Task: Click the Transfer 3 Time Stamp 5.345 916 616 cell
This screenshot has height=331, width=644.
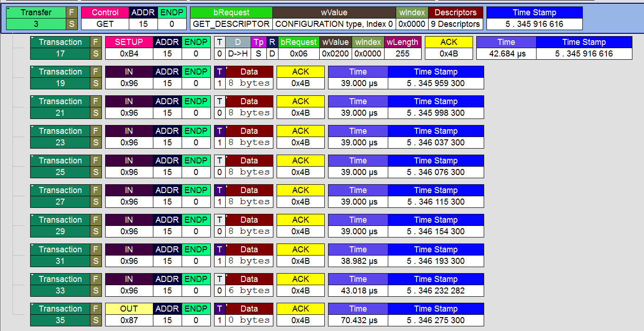Action: click(x=535, y=18)
